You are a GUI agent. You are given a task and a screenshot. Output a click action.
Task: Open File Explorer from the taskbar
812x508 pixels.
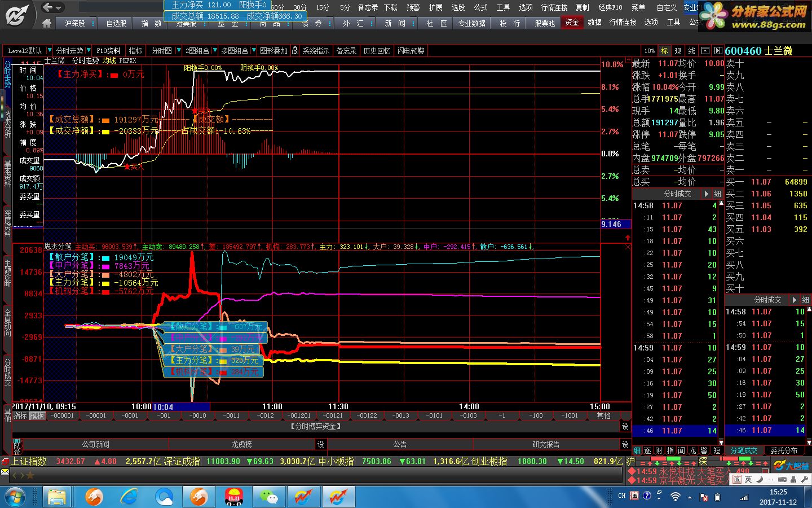(57, 497)
